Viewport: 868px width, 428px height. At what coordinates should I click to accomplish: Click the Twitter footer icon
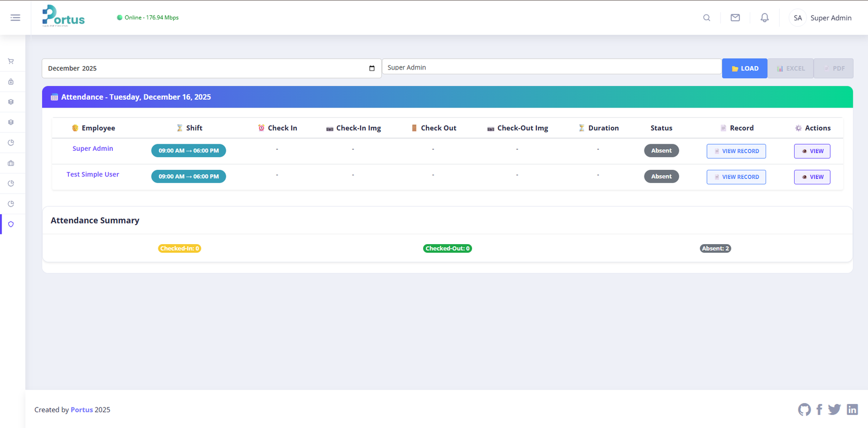point(834,410)
